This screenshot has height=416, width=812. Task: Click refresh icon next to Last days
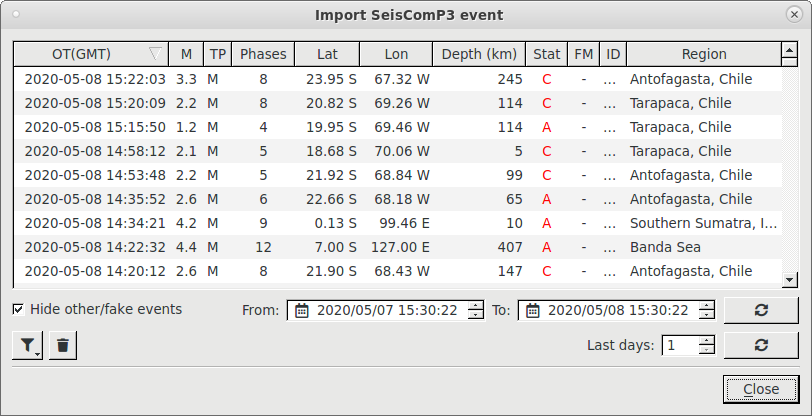coord(761,345)
